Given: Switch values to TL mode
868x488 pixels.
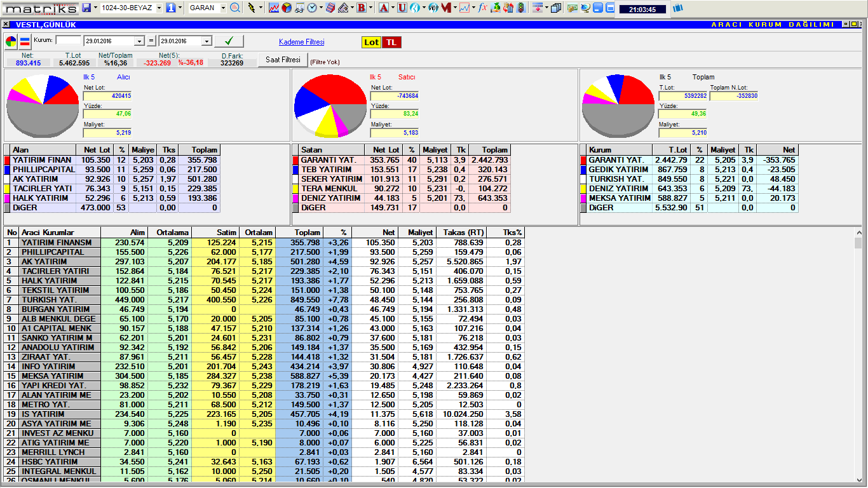Looking at the screenshot, I should (391, 42).
